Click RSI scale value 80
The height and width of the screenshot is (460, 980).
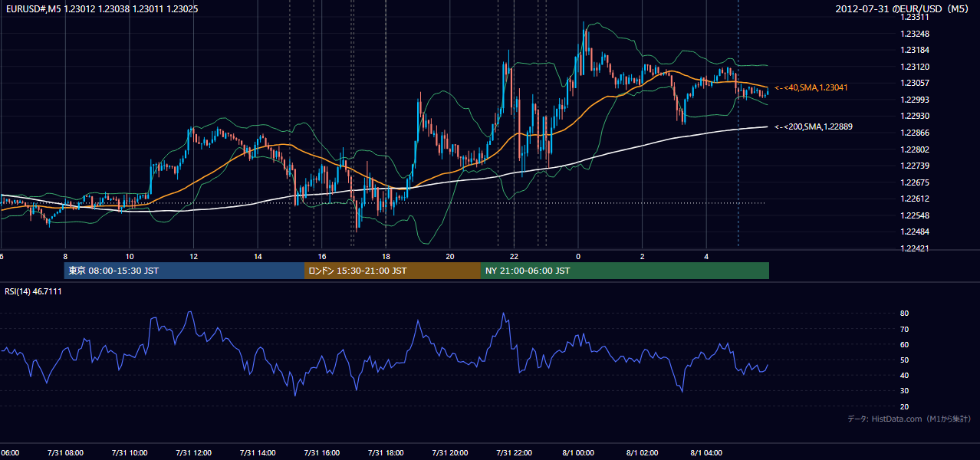coord(905,314)
